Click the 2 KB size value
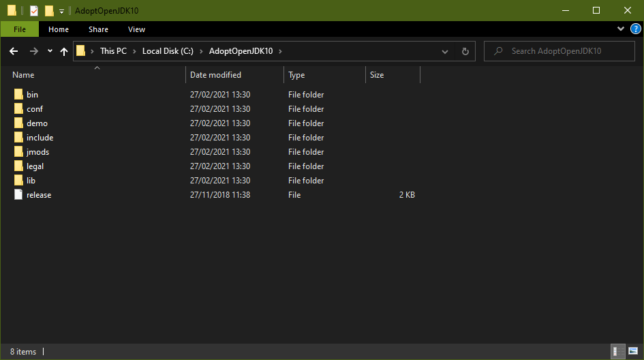 [x=407, y=195]
